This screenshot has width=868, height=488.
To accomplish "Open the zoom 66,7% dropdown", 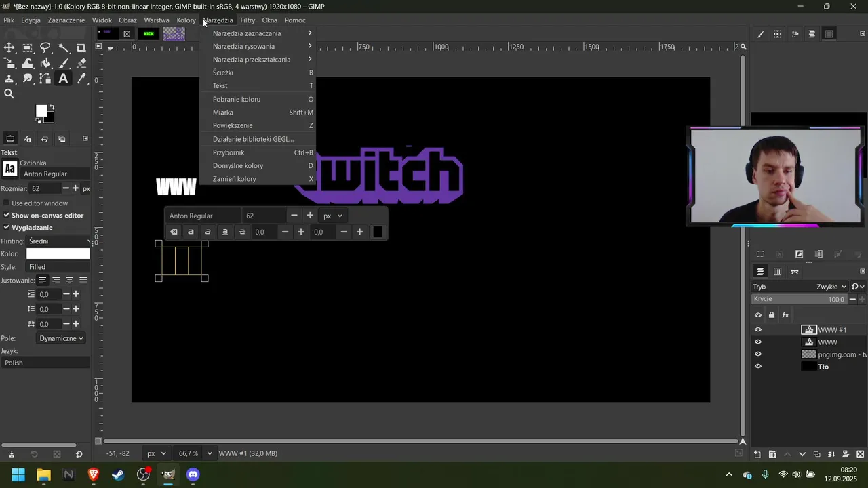I will tap(209, 453).
